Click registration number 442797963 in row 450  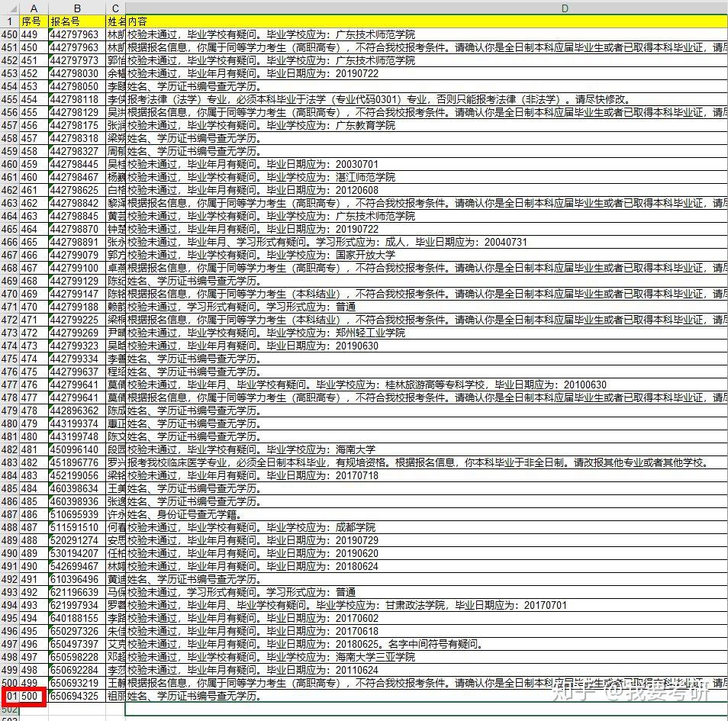pos(77,34)
